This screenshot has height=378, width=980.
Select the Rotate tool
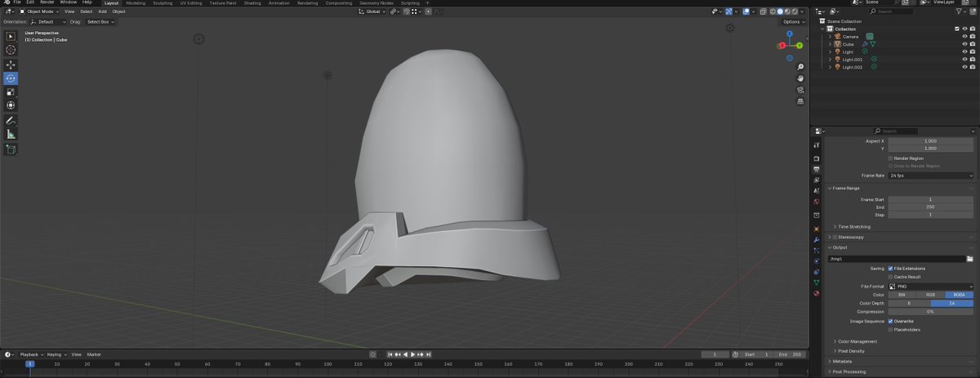click(11, 78)
